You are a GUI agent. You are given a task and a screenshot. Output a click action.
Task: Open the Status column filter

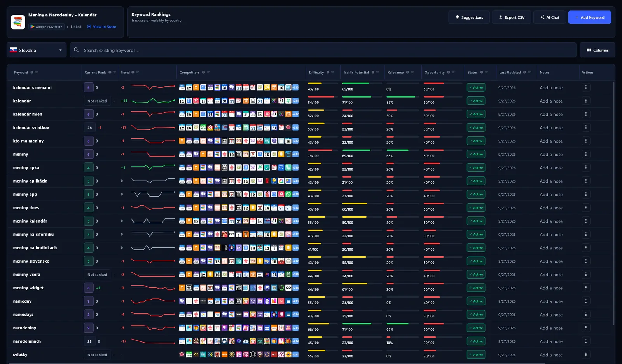[486, 73]
